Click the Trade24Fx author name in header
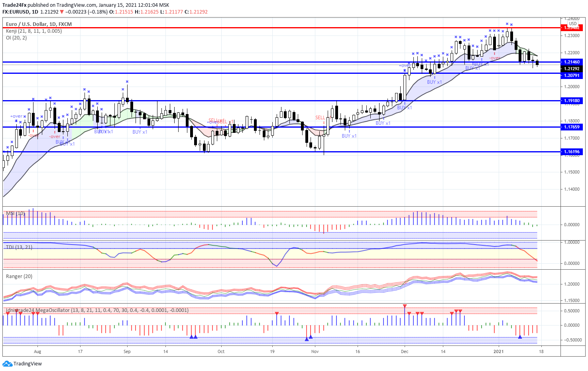The width and height of the screenshot is (588, 371). [x=14, y=5]
